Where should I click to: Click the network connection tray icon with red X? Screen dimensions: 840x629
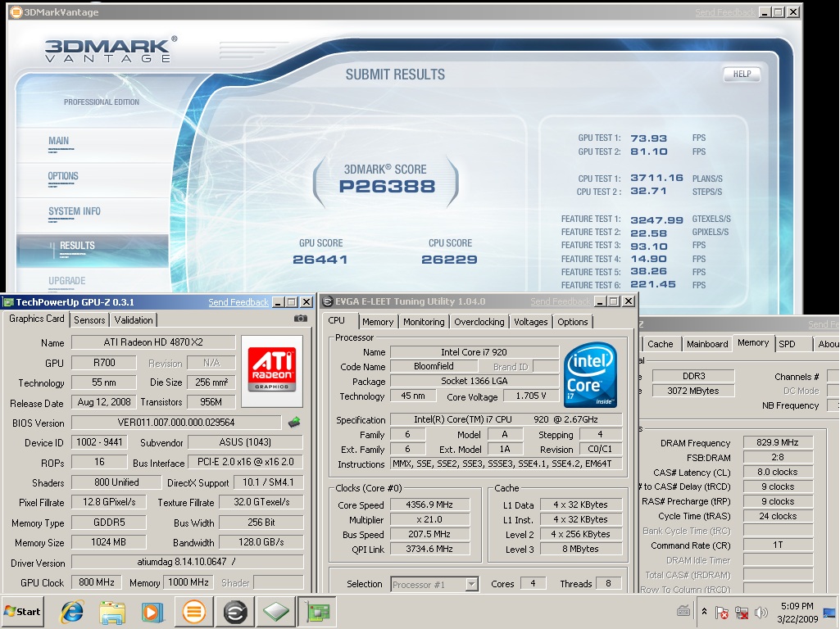742,613
